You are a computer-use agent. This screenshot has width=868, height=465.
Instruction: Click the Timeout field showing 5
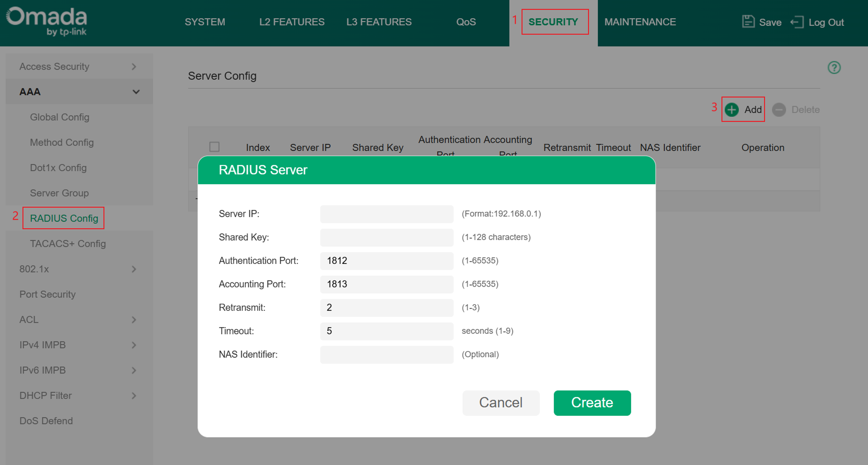click(x=386, y=331)
